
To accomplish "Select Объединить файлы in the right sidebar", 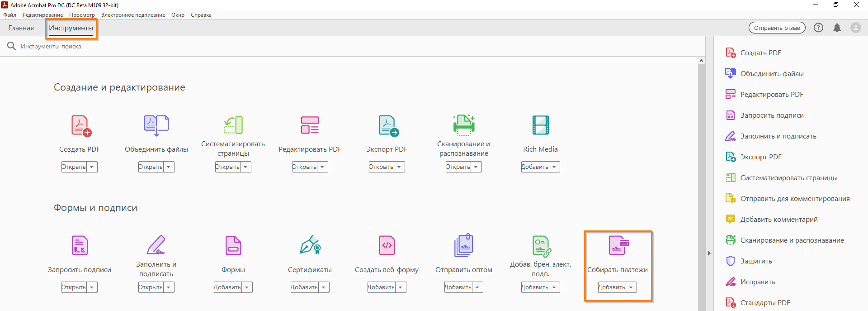I will point(765,74).
